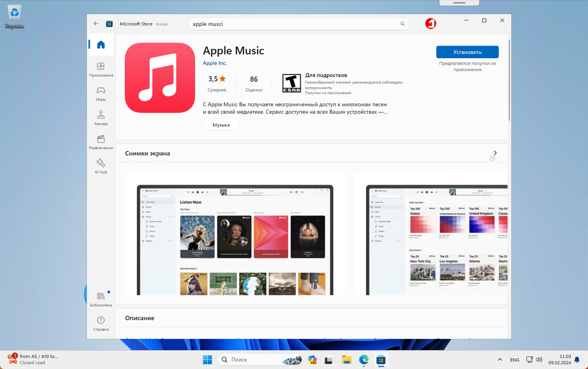588x369 pixels.
Task: Open Развлечения in the Store sidebar
Action: click(101, 142)
